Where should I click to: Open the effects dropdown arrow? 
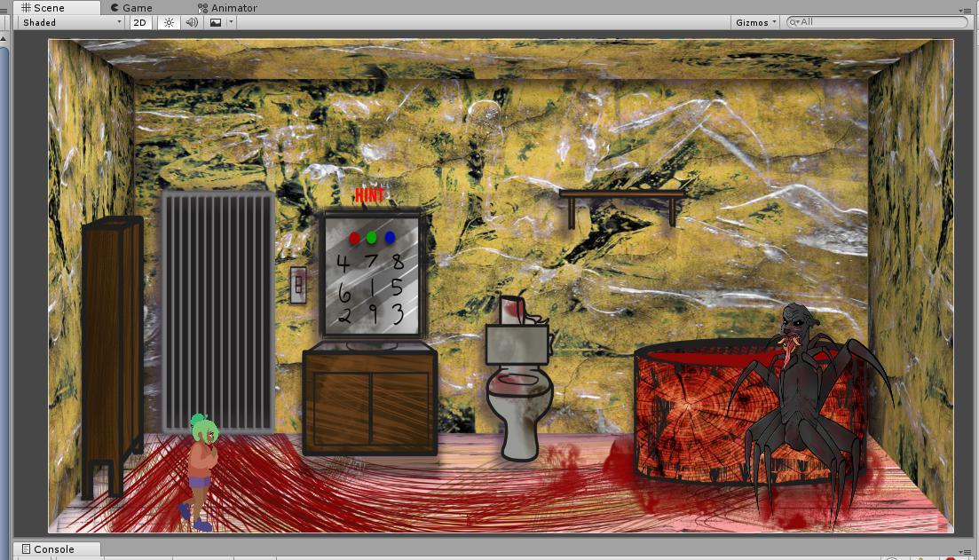pos(231,22)
